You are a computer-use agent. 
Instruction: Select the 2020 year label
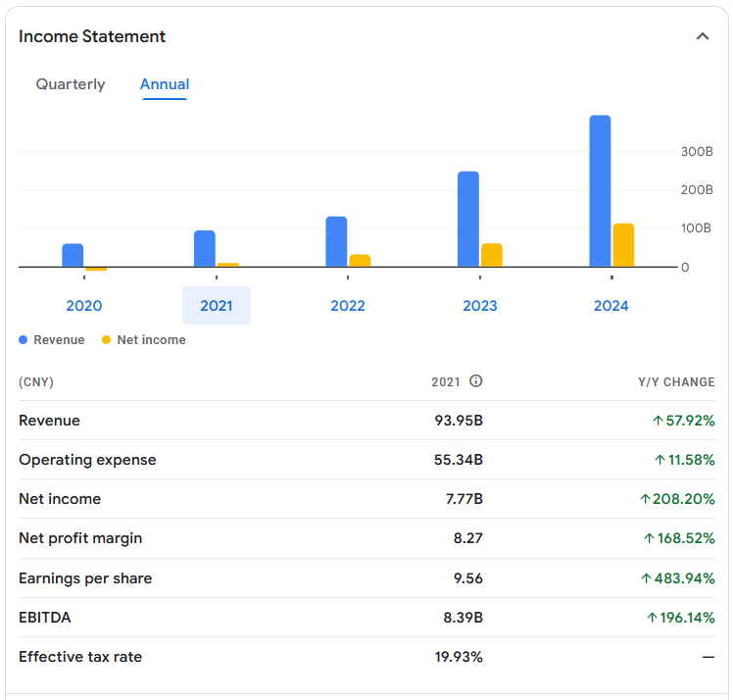coord(84,306)
